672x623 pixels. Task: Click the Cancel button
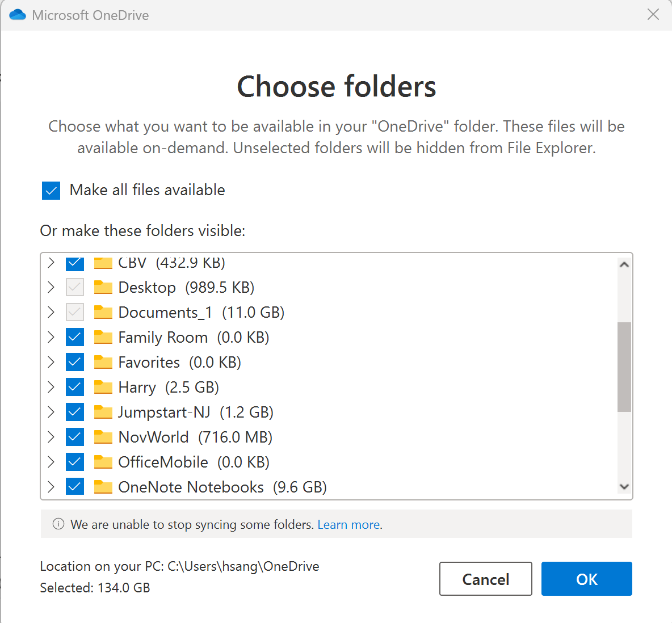[x=486, y=578]
